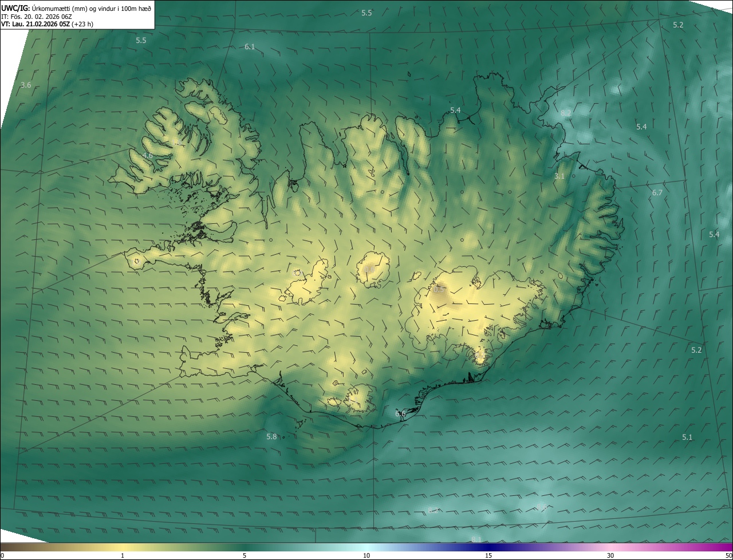The height and width of the screenshot is (560, 733).
Task: Click the colorbar tick label 0
Action: click(x=2, y=555)
